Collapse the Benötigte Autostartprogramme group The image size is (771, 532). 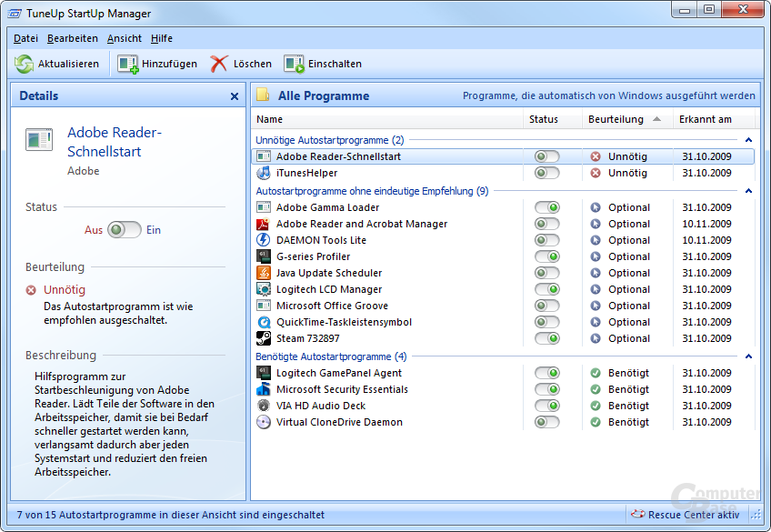pyautogui.click(x=748, y=356)
